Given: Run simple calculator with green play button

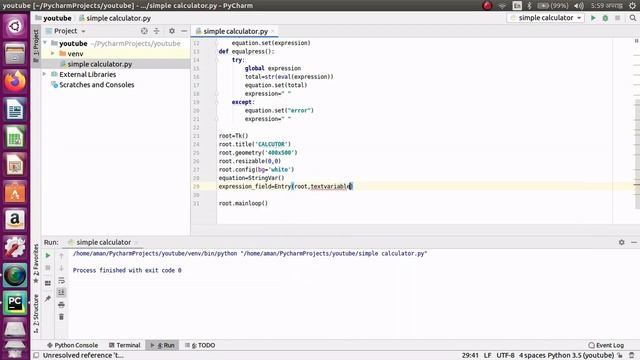Looking at the screenshot, I should point(593,18).
